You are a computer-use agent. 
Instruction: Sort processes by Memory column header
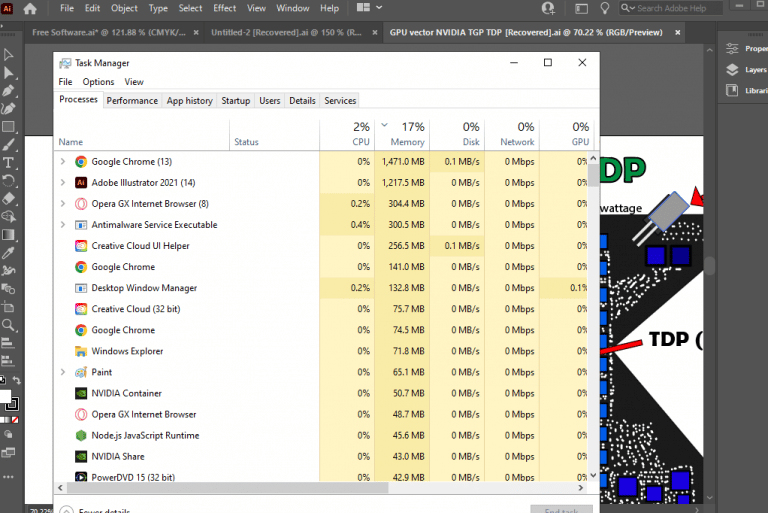(402, 134)
